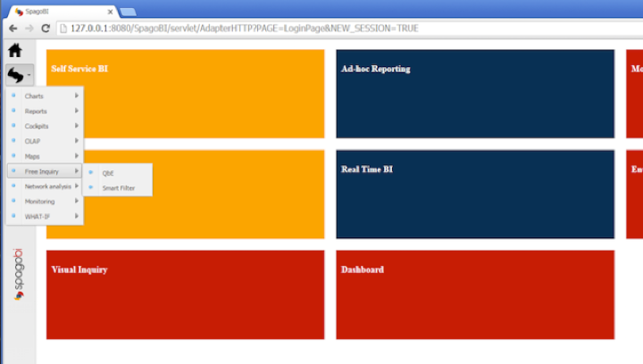
Task: Click the Home icon in sidebar
Action: [14, 52]
